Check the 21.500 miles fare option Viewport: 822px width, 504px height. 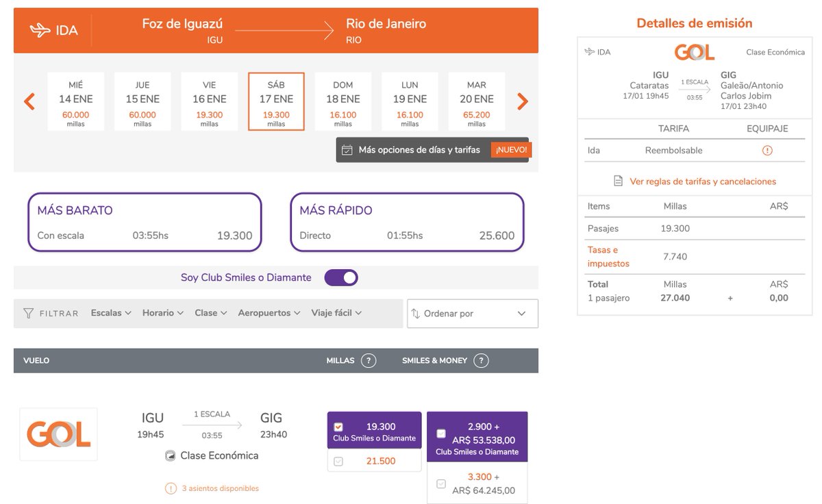point(338,462)
